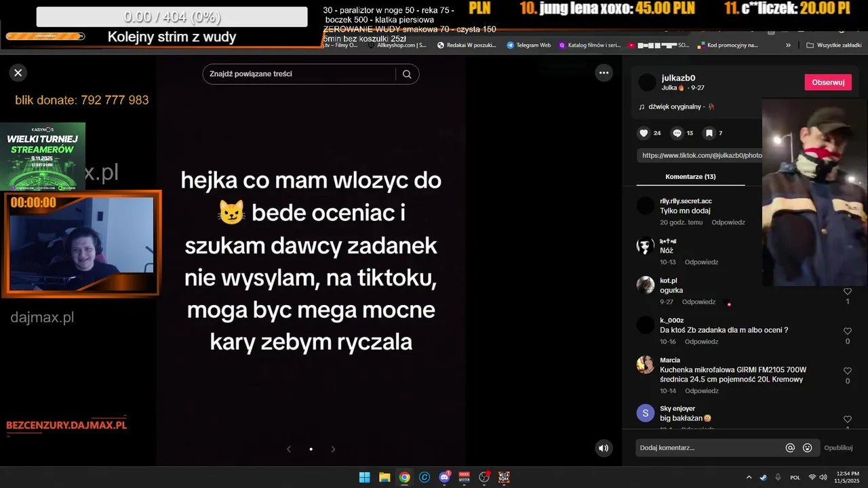This screenshot has height=488, width=868.
Task: Reply to the Nóż comment
Action: click(701, 262)
